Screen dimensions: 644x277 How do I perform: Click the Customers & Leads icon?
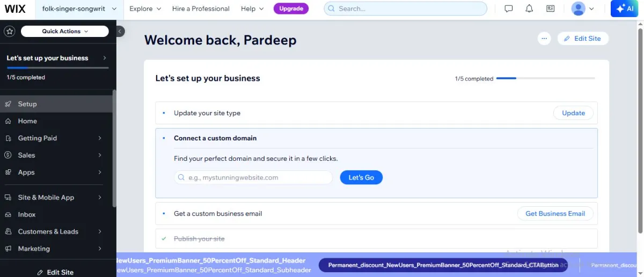coord(8,231)
